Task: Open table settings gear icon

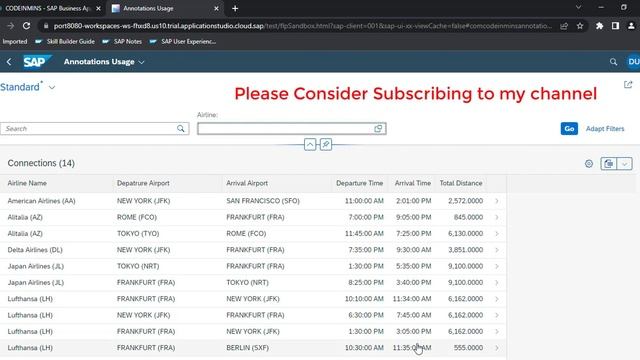Action: tap(589, 164)
